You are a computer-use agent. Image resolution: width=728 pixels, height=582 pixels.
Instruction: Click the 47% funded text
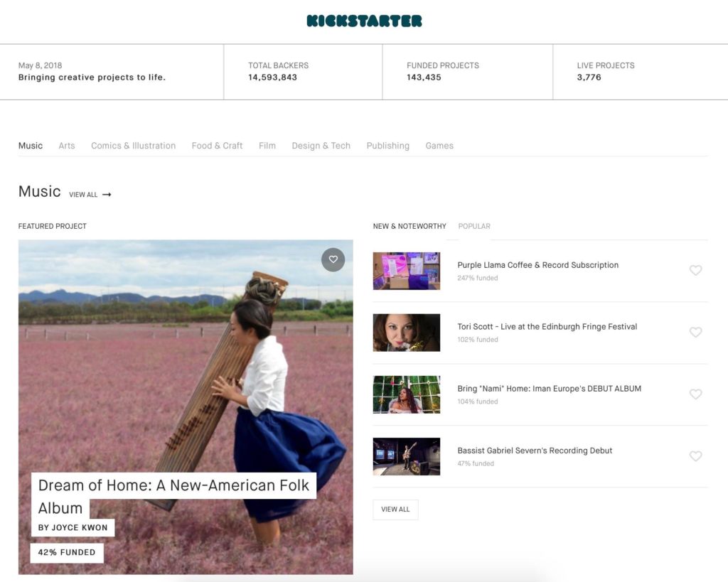point(476,463)
